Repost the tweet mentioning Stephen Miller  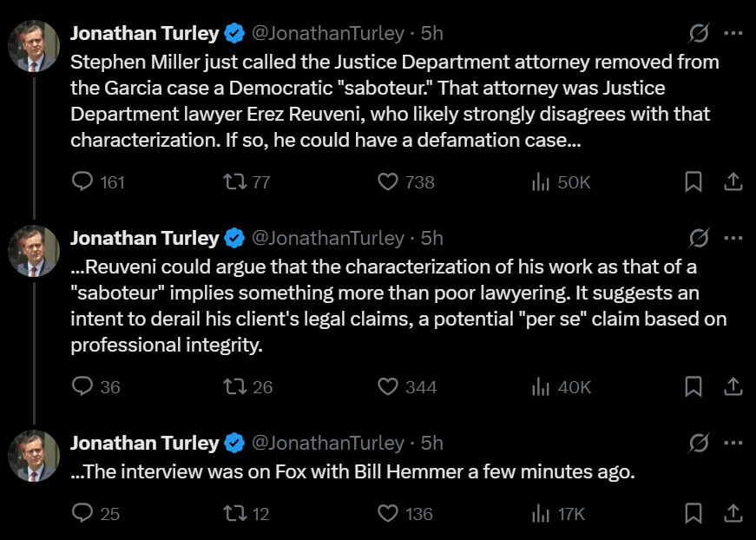click(235, 182)
